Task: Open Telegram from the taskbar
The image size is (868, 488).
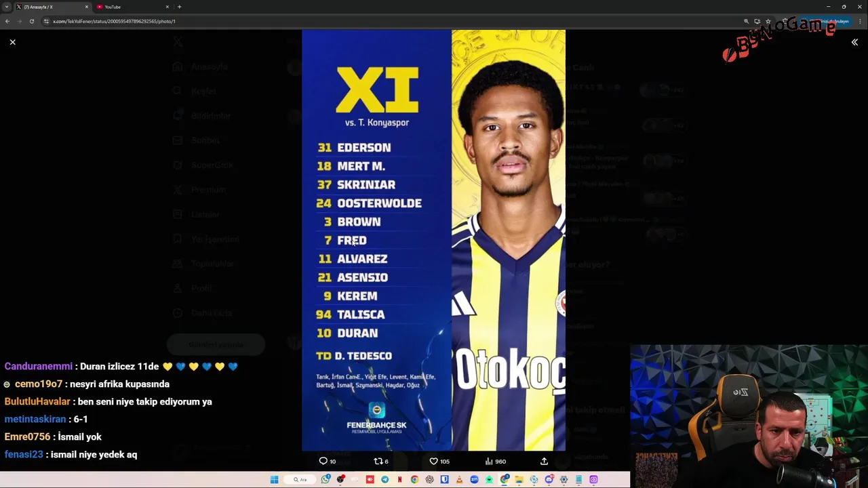Action: [384, 479]
